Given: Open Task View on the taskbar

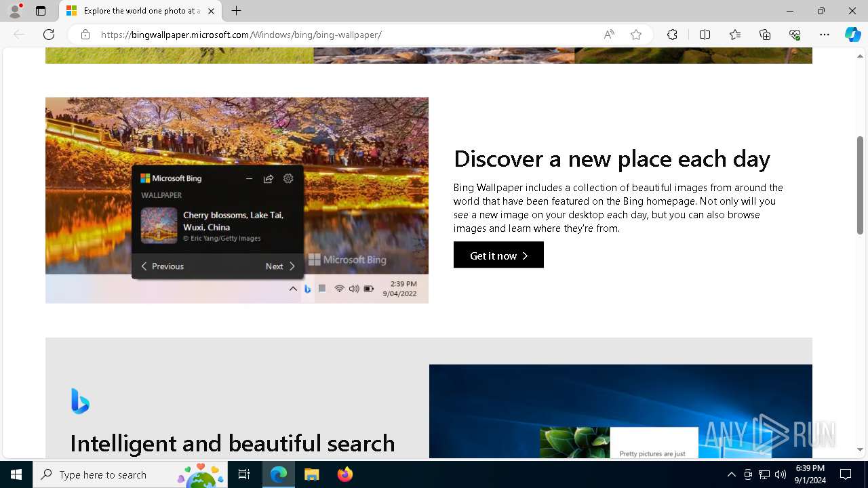Looking at the screenshot, I should pos(244,474).
